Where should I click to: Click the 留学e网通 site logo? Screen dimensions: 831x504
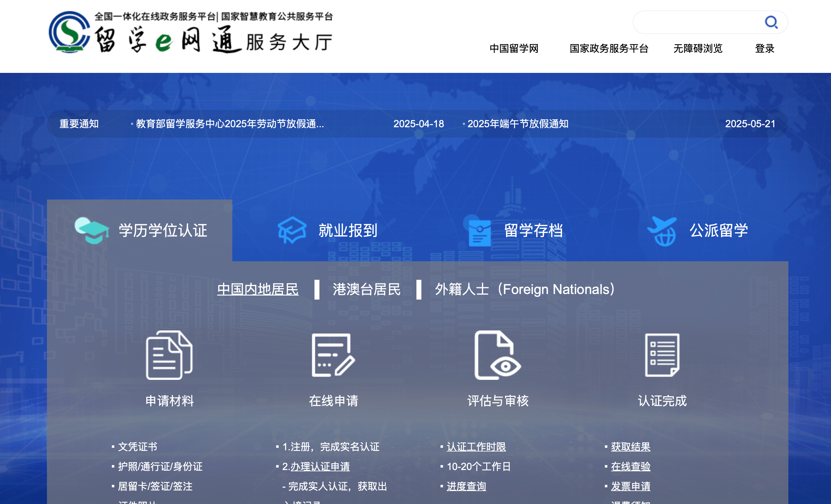click(x=191, y=33)
